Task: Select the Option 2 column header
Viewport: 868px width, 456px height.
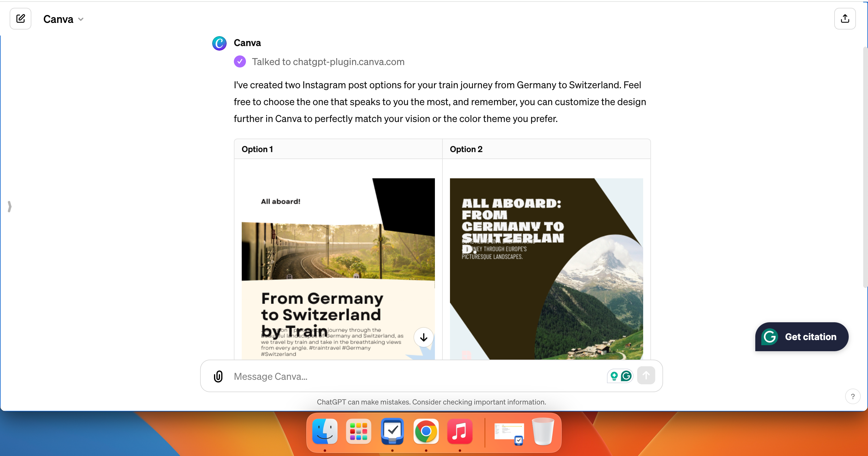Action: tap(466, 149)
